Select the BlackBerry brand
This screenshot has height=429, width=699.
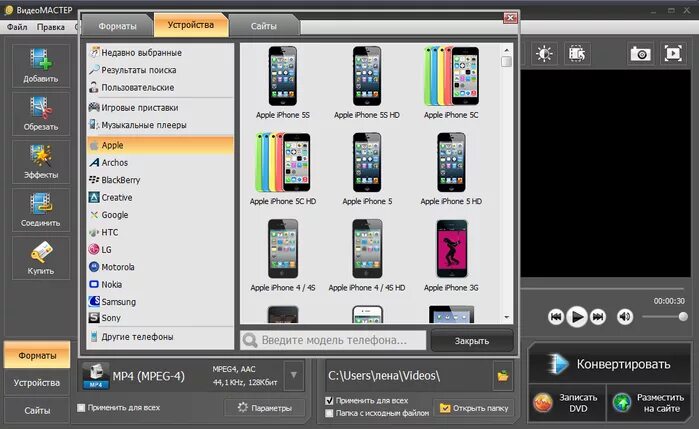click(160, 180)
